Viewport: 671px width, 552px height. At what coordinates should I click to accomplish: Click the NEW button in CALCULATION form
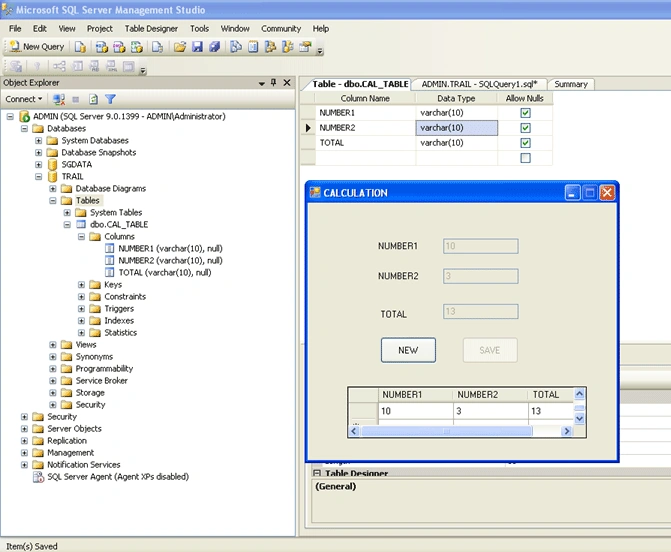408,350
